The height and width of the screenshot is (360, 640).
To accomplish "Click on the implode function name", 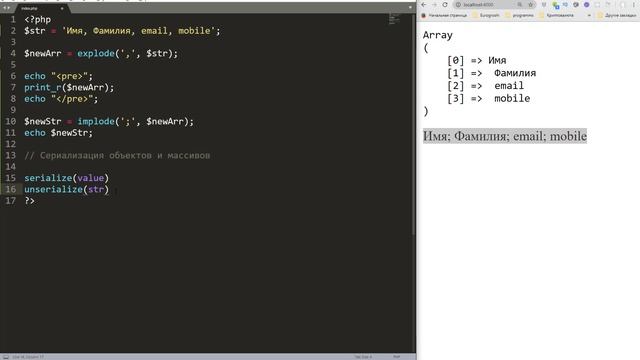I will click(x=96, y=121).
